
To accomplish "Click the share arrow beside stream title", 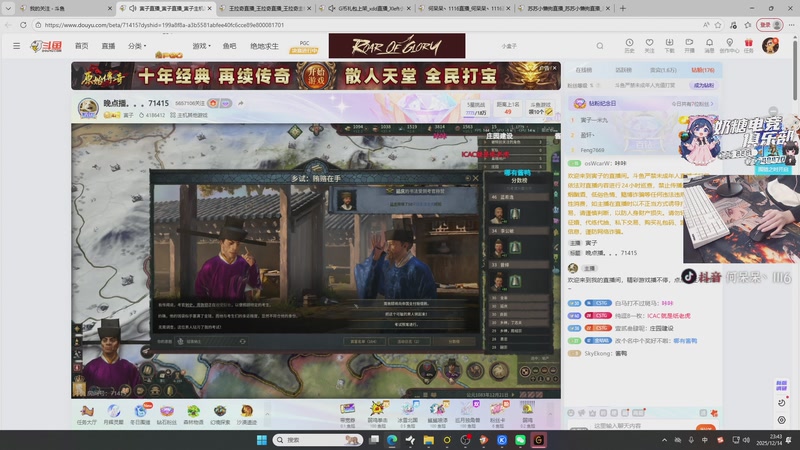I will (x=240, y=103).
